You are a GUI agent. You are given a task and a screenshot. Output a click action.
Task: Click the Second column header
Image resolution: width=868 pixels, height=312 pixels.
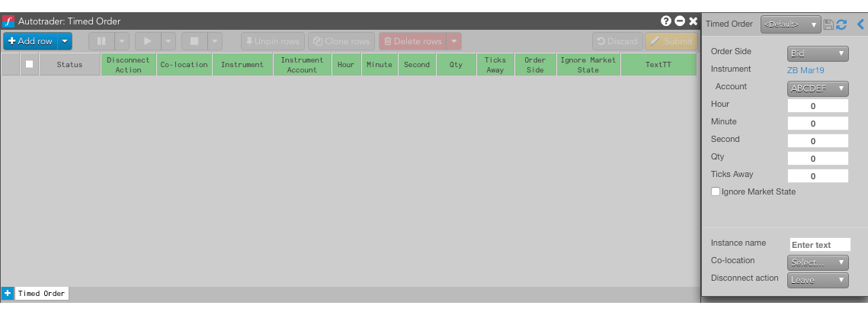pos(417,64)
